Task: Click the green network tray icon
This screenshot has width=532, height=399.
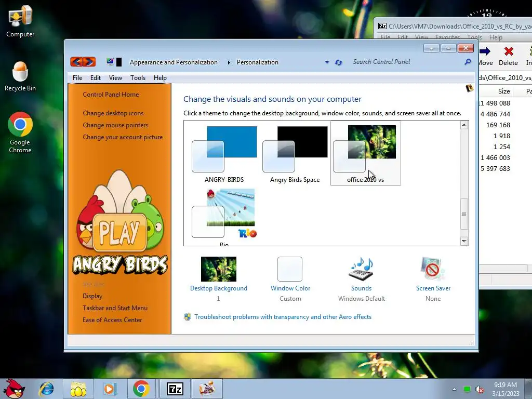Action: (x=467, y=390)
